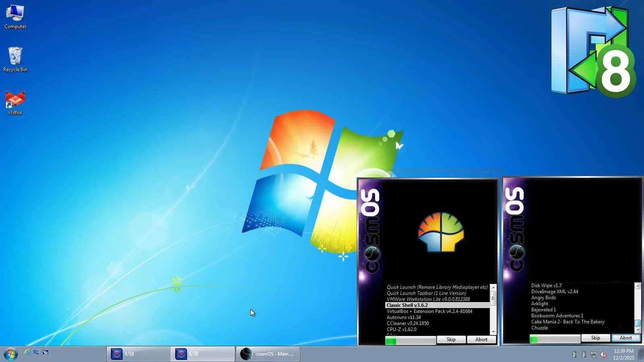
Task: Click the right installer list's scroll down arrow
Action: [638, 330]
